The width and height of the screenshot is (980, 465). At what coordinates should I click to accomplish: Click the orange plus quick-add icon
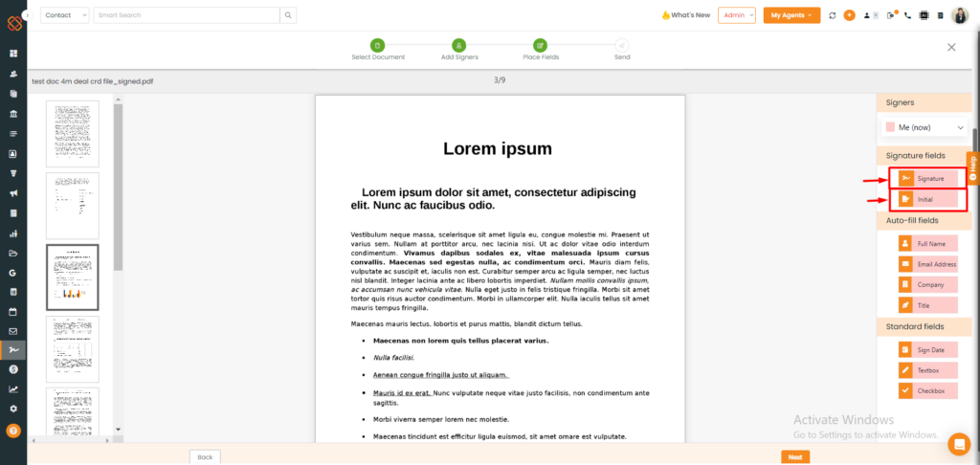click(849, 15)
